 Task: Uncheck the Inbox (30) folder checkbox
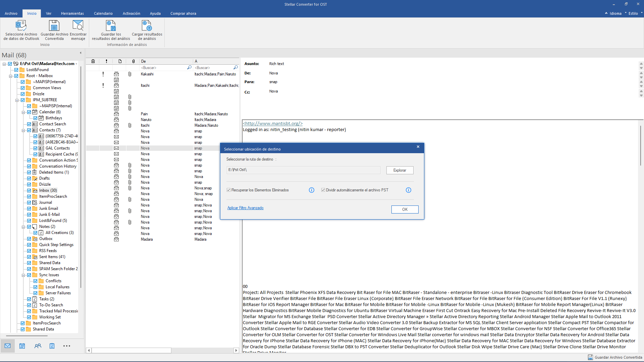coord(29,190)
